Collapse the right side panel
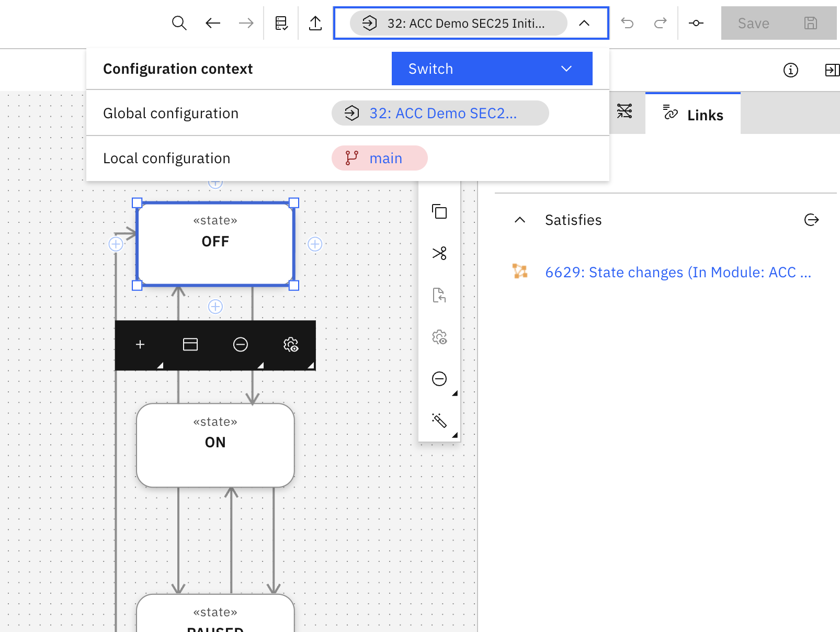This screenshot has height=632, width=840. point(832,70)
